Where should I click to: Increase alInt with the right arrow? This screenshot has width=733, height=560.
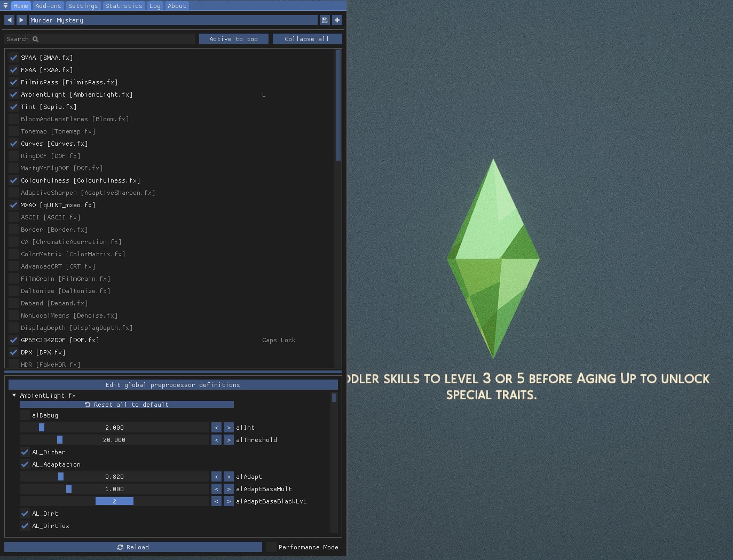coord(228,428)
